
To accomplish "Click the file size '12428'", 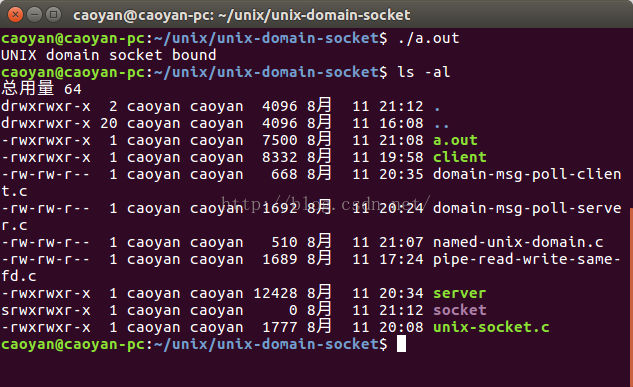I will pyautogui.click(x=275, y=293).
